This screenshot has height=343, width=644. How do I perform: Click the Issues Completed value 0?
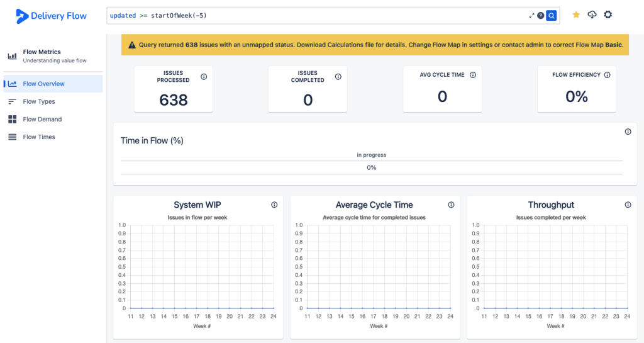click(308, 100)
